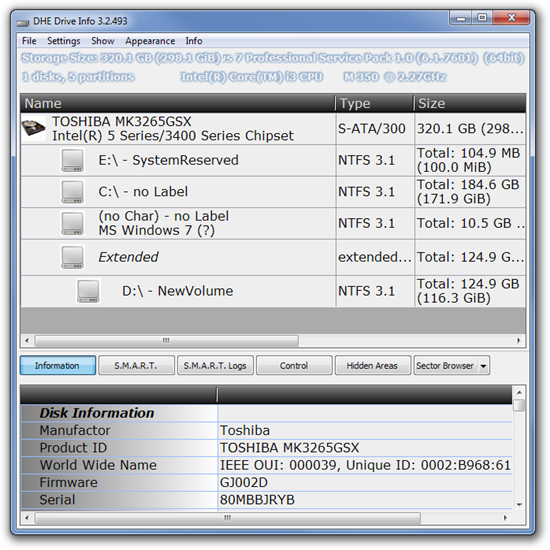Click the partition icon next to Extended

(x=72, y=257)
